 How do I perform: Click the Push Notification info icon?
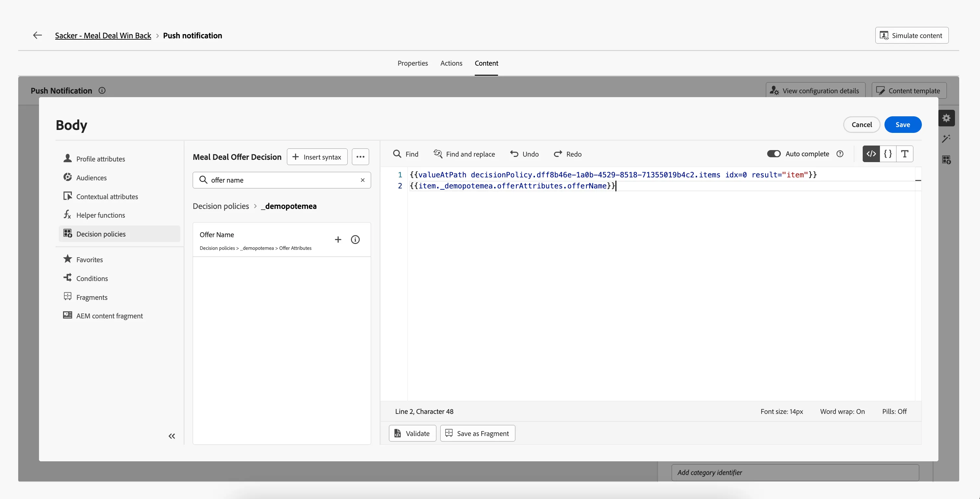click(x=102, y=91)
